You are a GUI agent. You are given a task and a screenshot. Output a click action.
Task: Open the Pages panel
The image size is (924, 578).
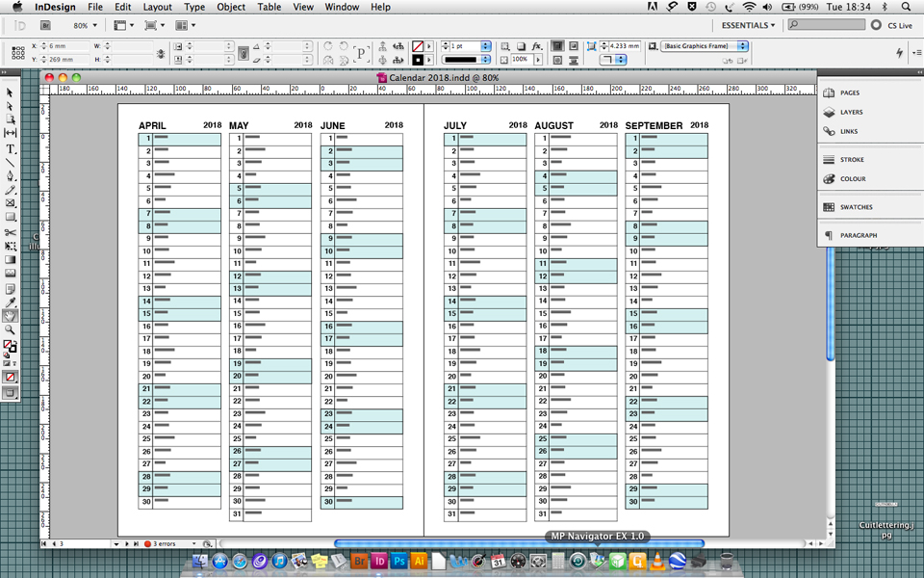click(x=850, y=92)
